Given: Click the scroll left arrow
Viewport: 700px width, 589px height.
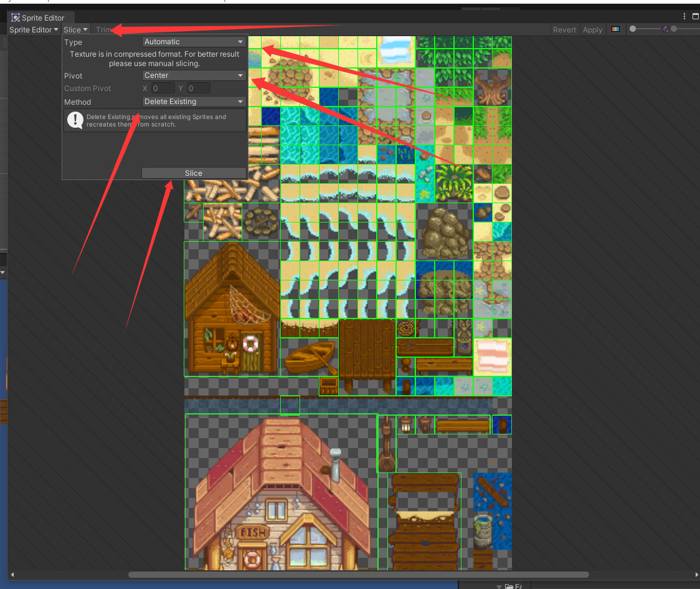Looking at the screenshot, I should [x=12, y=575].
